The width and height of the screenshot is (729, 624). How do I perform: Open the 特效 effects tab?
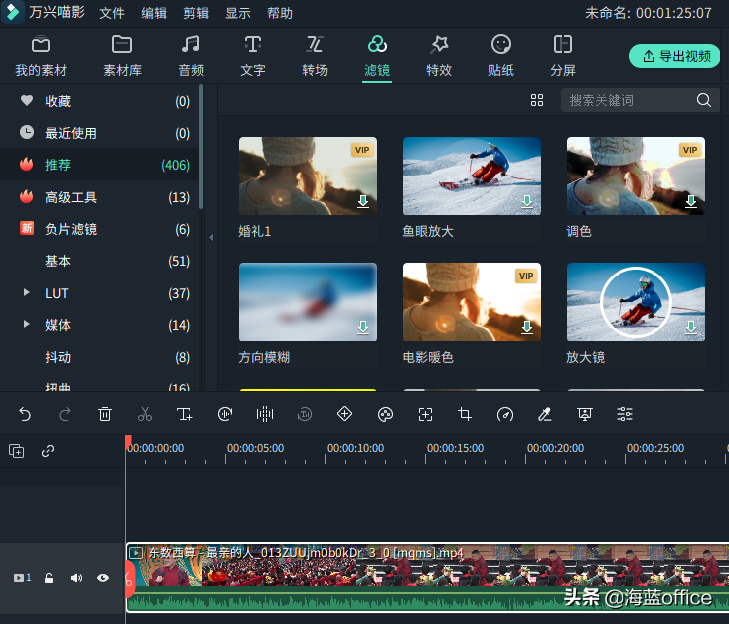[439, 56]
